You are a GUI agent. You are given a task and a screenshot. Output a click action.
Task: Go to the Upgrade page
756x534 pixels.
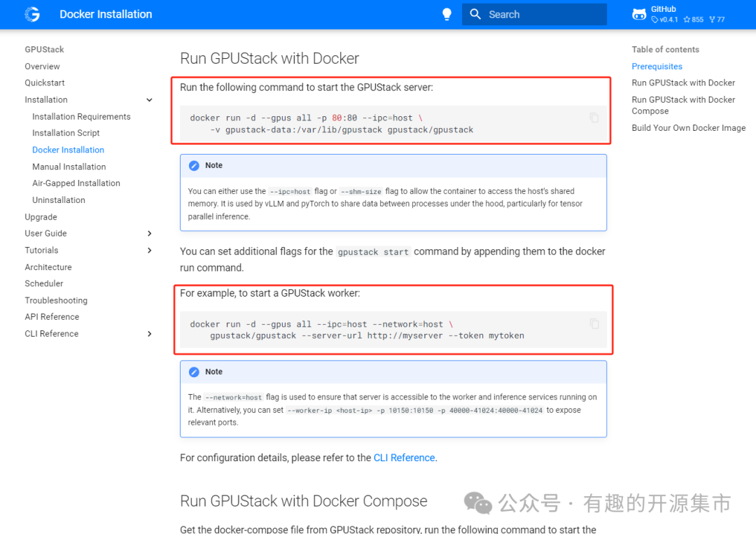(x=41, y=217)
